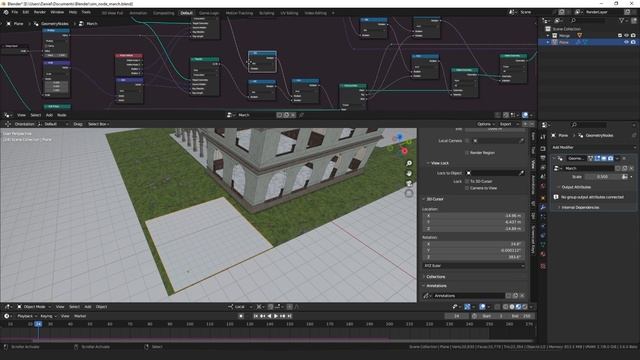Toggle viewport visibility eye for Plane object
Image resolution: width=640 pixels, height=360 pixels.
[627, 42]
